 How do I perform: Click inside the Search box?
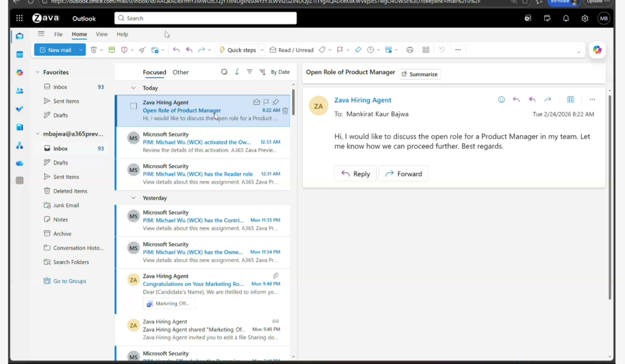[x=205, y=18]
